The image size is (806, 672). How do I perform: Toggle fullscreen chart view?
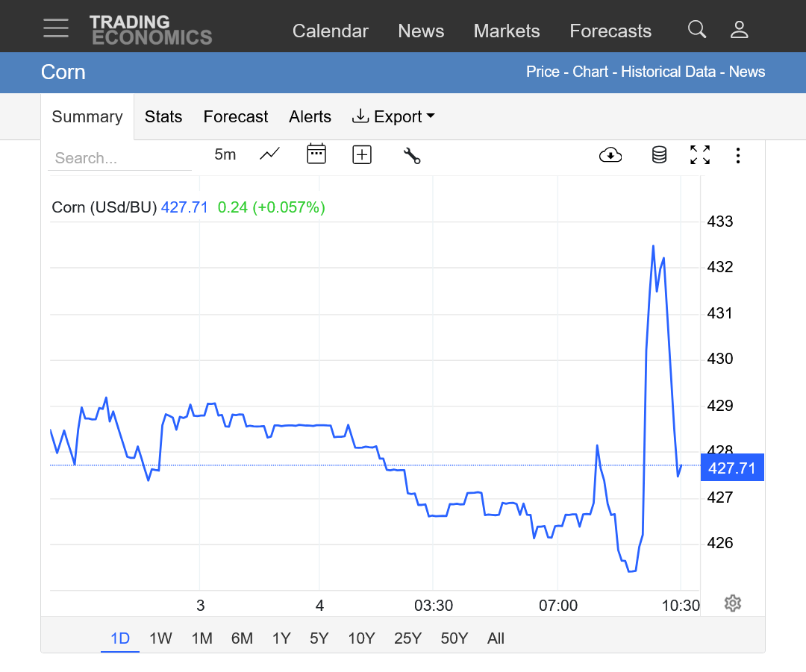point(700,155)
